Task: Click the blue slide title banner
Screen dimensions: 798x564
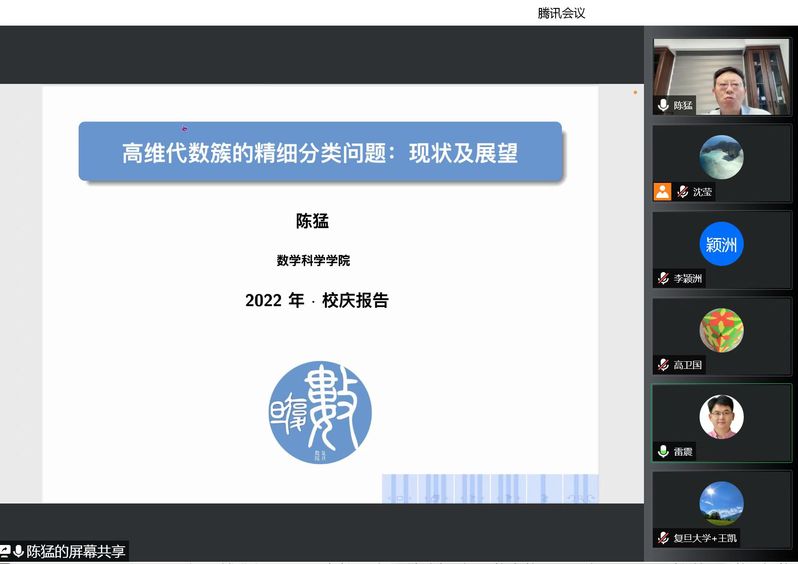Action: (x=320, y=152)
